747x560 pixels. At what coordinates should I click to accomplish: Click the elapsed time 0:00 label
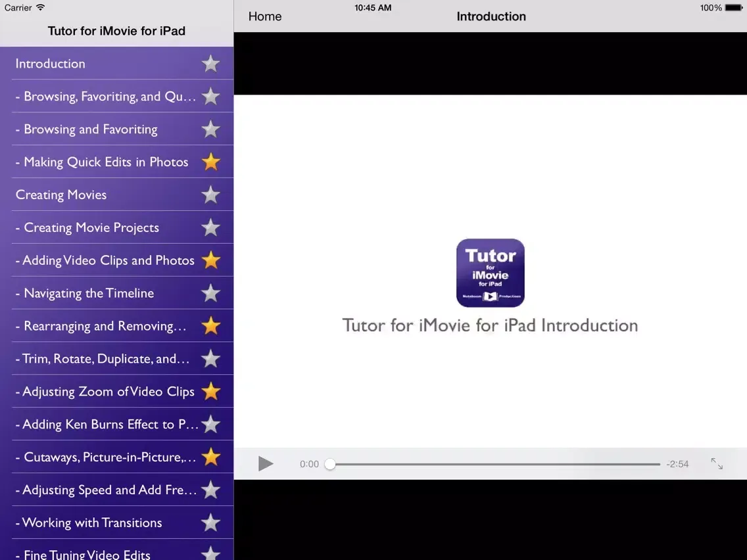click(309, 464)
